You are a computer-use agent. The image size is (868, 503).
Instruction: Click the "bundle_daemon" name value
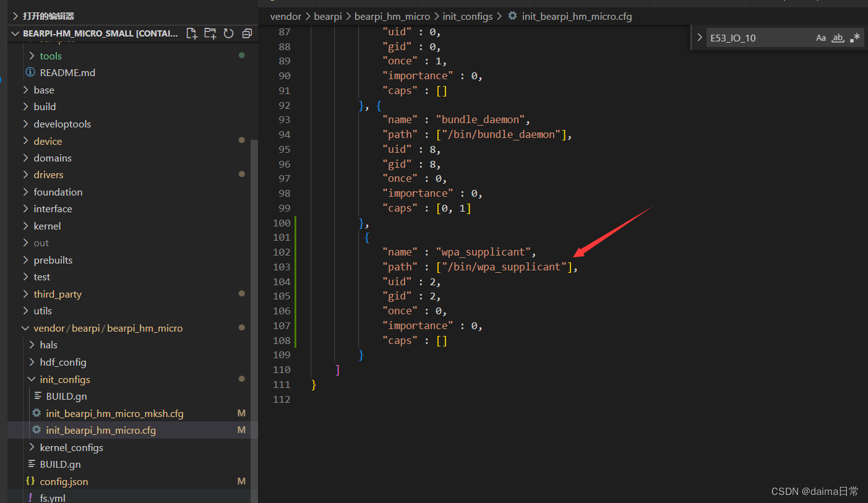[481, 119]
